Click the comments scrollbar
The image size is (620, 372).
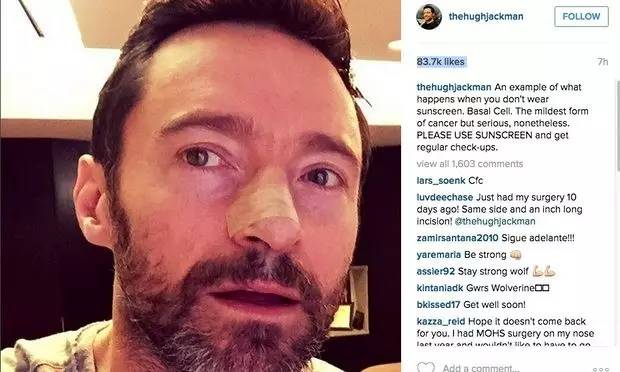point(618,126)
